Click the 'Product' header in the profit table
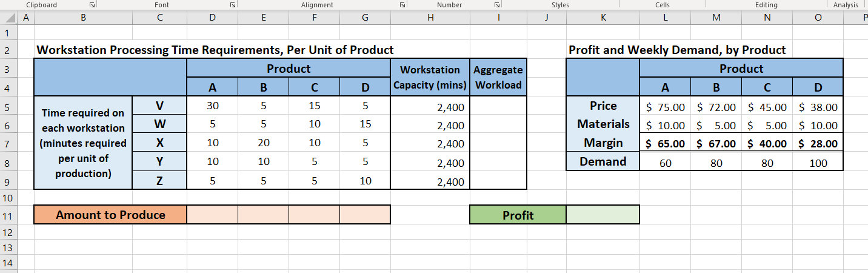Image resolution: width=868 pixels, height=273 pixels. 741,68
